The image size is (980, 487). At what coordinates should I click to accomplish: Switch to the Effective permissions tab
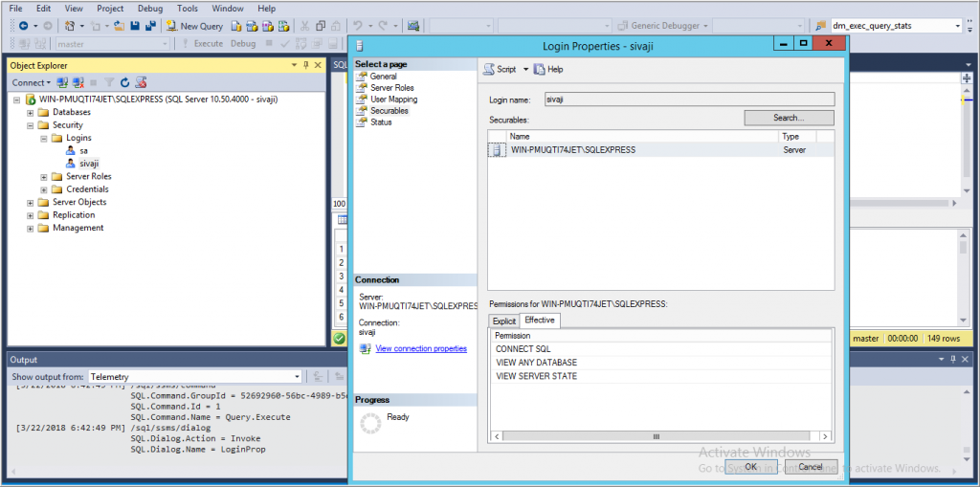[x=540, y=321]
